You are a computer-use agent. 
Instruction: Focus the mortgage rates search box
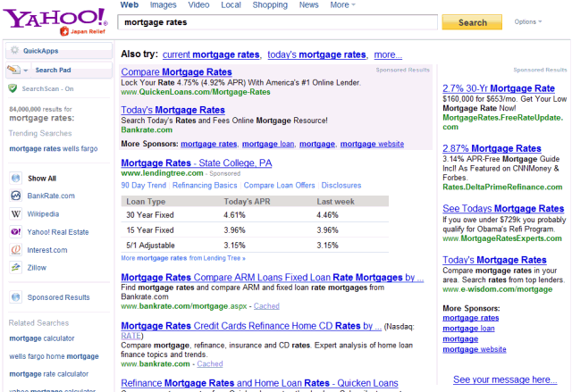[278, 22]
